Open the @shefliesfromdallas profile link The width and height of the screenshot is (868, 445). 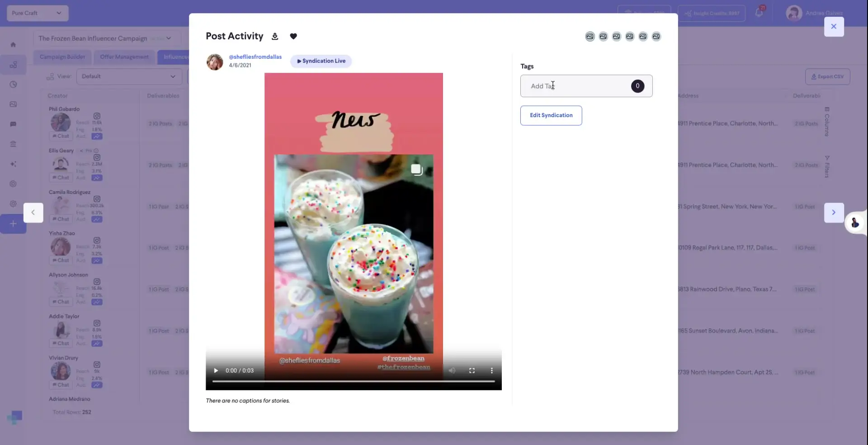[255, 57]
